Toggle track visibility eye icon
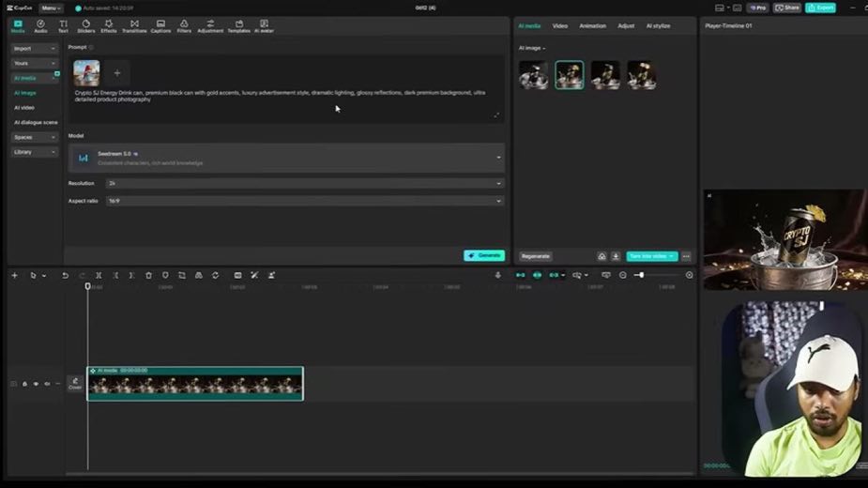Screen dimensions: 868x488 36,384
